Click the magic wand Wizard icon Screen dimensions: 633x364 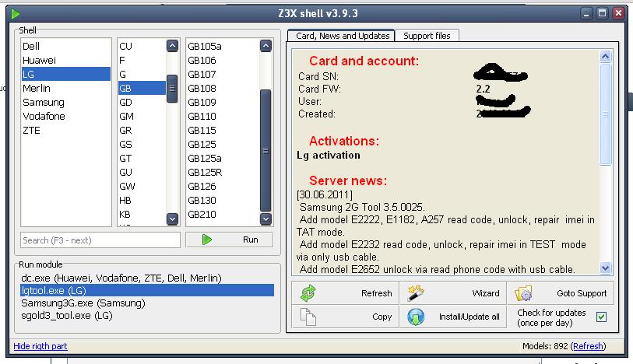pyautogui.click(x=416, y=293)
